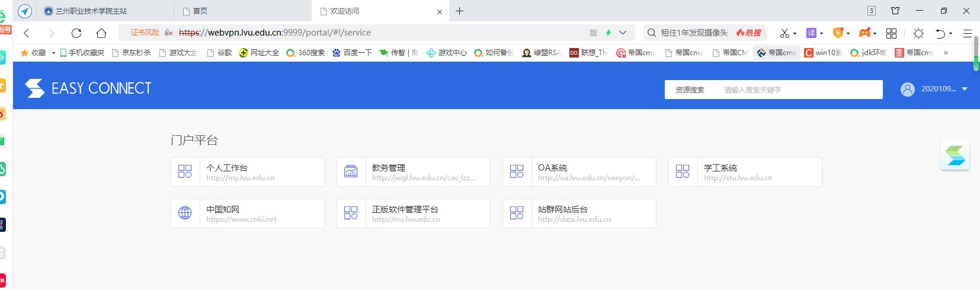Open the 网址大全 bookmark
980x290 pixels.
[260, 53]
